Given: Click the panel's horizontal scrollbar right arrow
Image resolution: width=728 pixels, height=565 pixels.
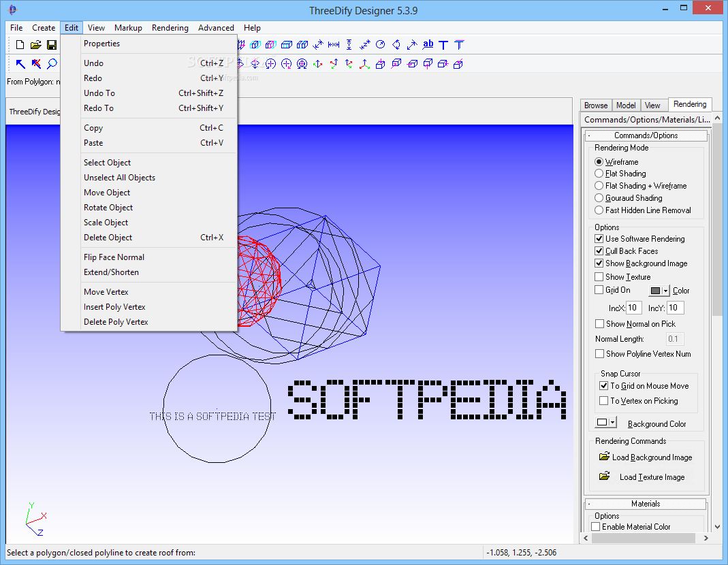Looking at the screenshot, I should tap(706, 538).
